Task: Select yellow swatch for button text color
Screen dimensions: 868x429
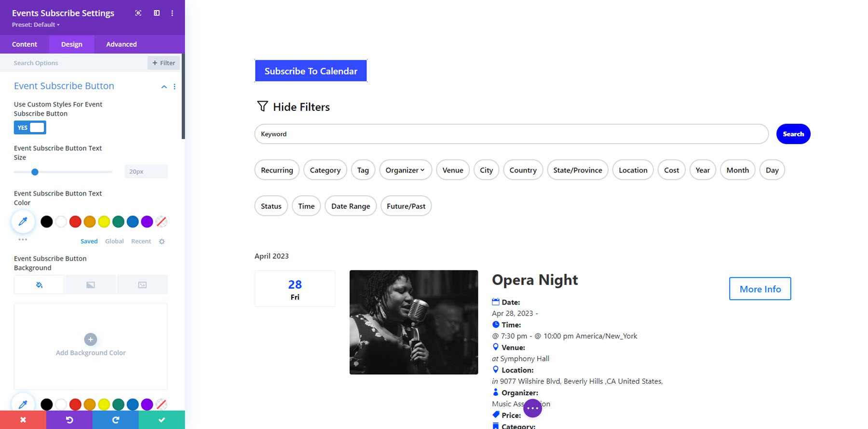Action: coord(104,222)
